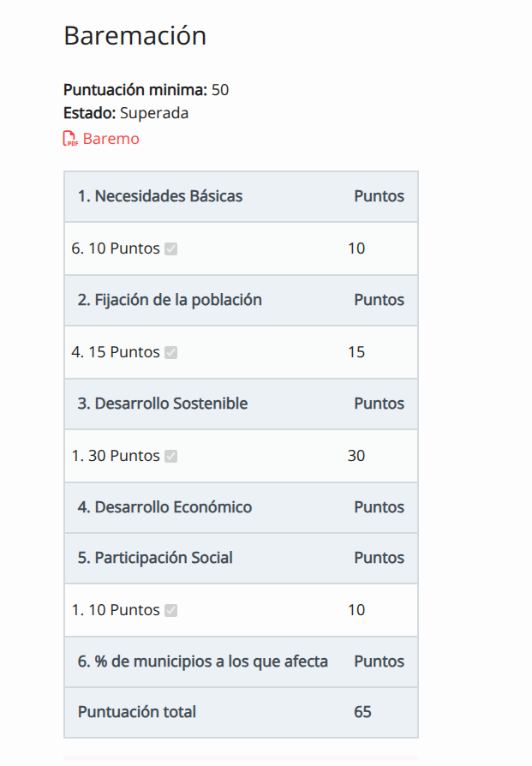Expand the 4. Desarrollo Económico section

(164, 507)
